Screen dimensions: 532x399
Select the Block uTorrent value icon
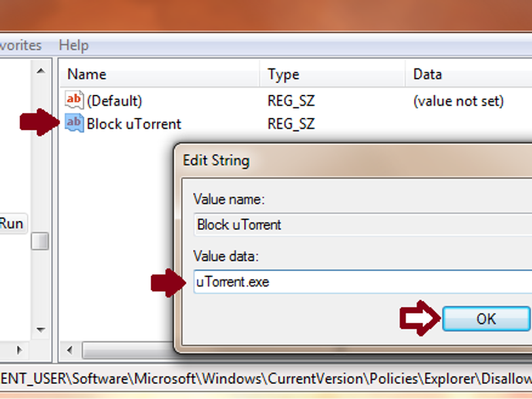[x=74, y=123]
